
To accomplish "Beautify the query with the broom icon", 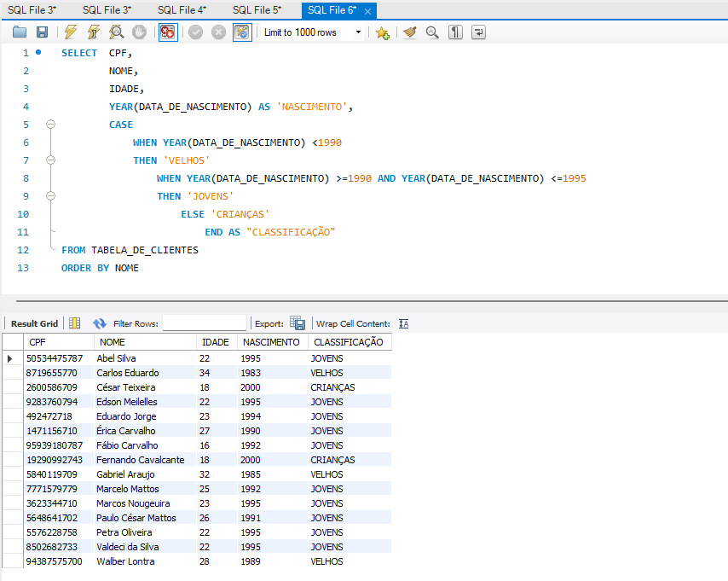I will pyautogui.click(x=409, y=32).
